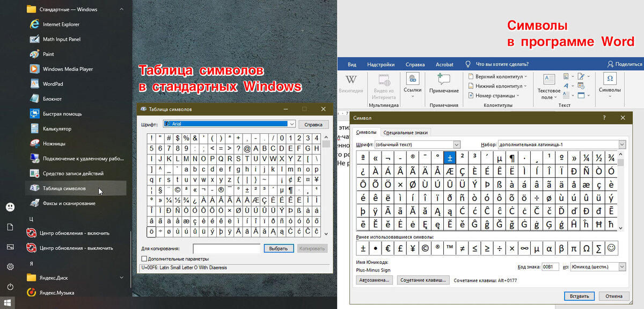Click Автозамена... button
Viewport: 644px width, 309px height.
375,280
